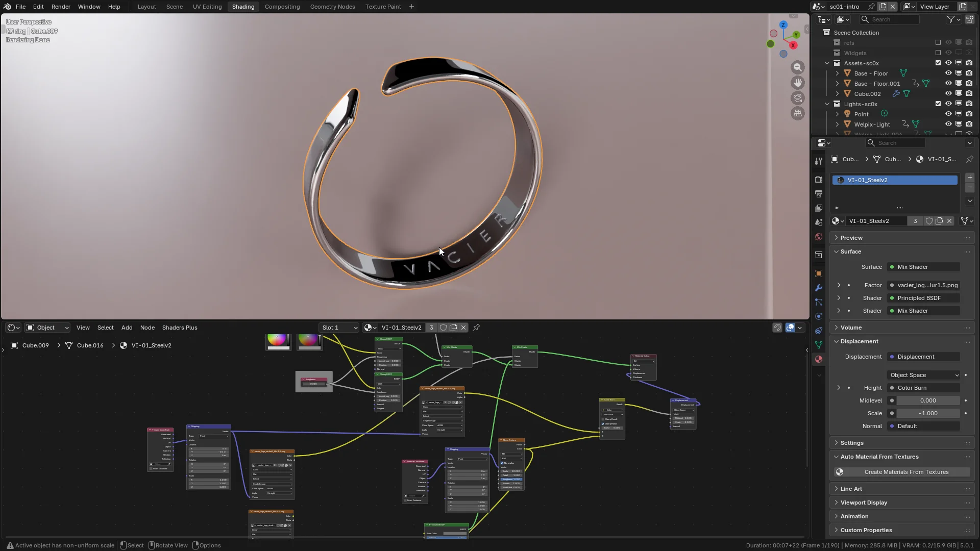Viewport: 980px width, 551px height.
Task: Enable the refs collection checkbox
Action: [x=938, y=43]
